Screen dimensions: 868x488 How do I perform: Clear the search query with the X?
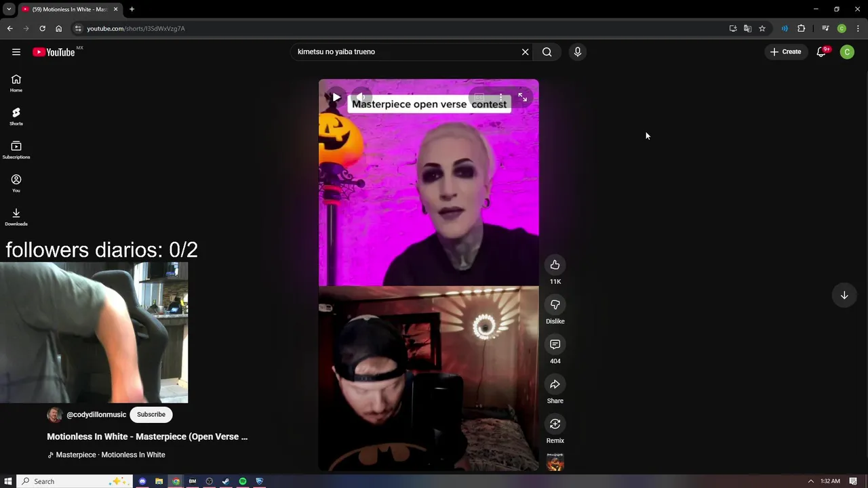tap(525, 52)
